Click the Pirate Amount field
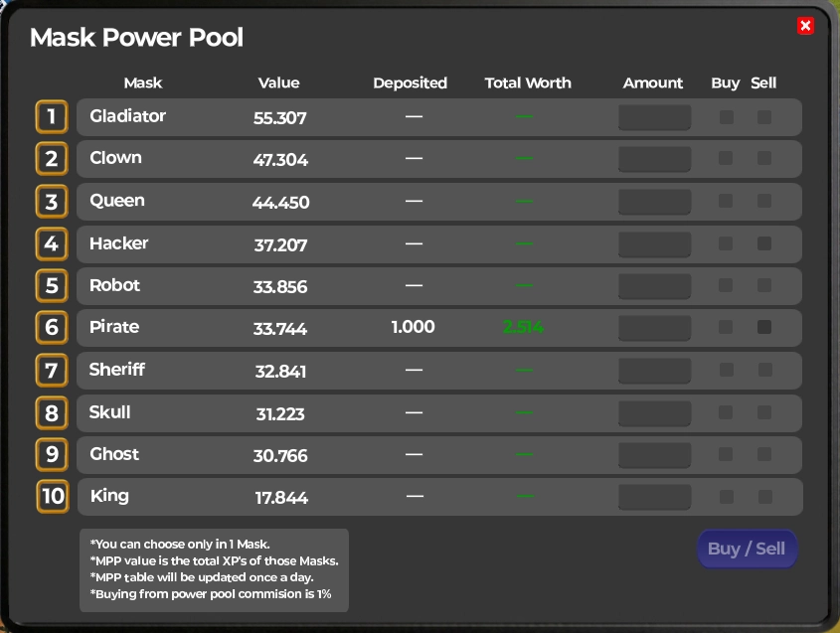840x633 pixels. (x=655, y=328)
